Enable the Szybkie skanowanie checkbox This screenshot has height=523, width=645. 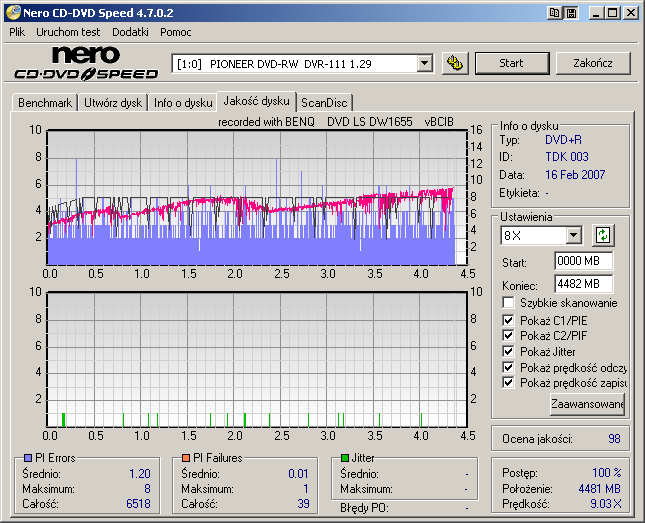click(508, 303)
